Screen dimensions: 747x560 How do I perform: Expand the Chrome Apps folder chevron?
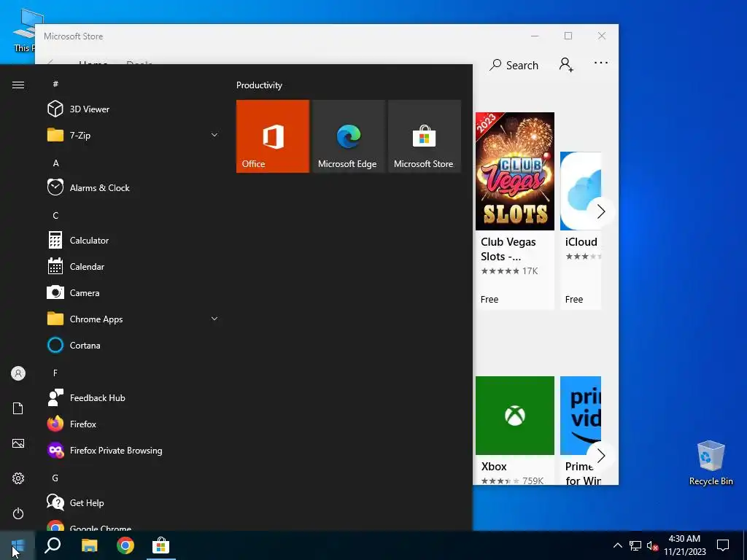pyautogui.click(x=214, y=319)
